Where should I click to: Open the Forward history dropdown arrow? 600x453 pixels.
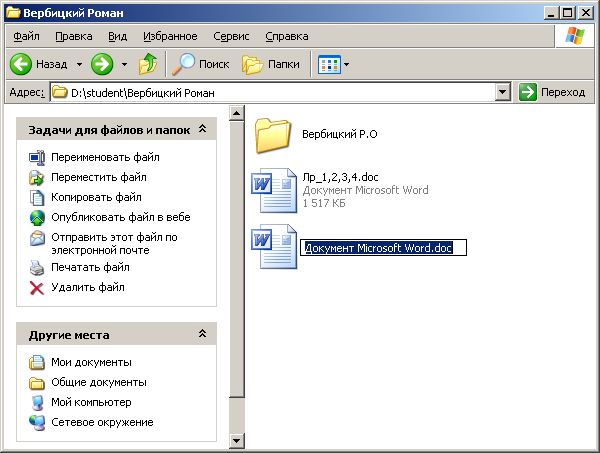click(x=124, y=64)
